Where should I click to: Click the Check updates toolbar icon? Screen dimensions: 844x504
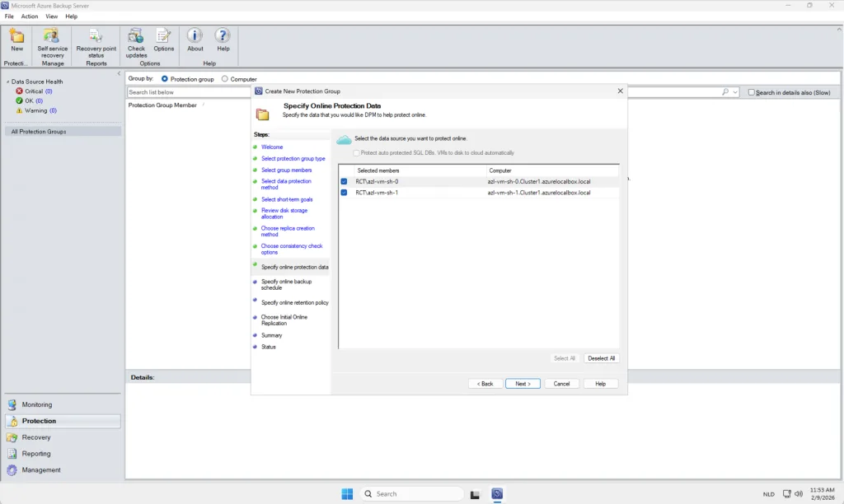pos(136,36)
